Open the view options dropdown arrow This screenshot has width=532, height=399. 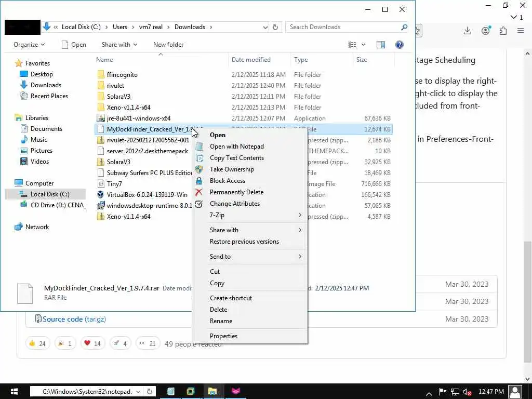(363, 45)
